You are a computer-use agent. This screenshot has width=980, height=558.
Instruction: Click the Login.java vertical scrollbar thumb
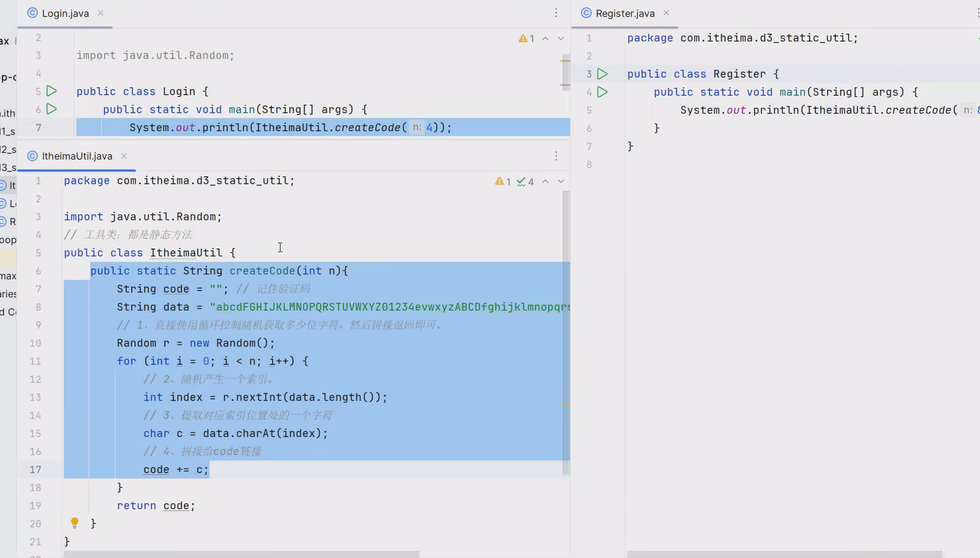click(x=566, y=72)
